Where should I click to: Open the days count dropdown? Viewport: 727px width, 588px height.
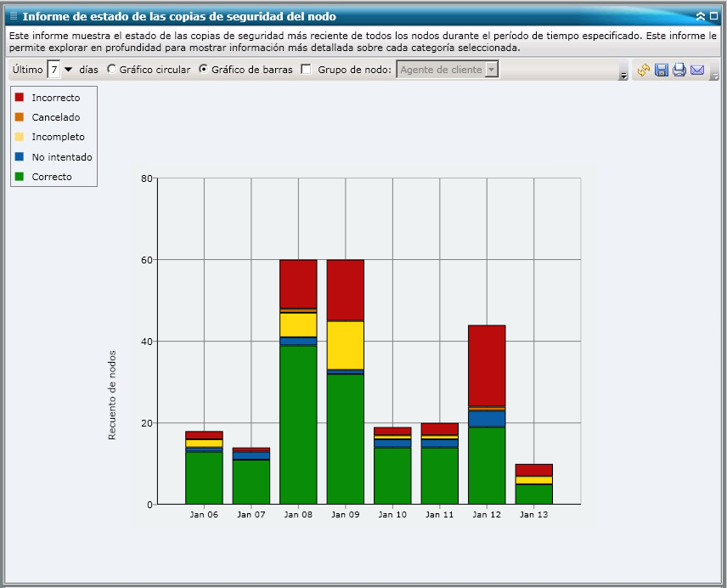coord(67,70)
